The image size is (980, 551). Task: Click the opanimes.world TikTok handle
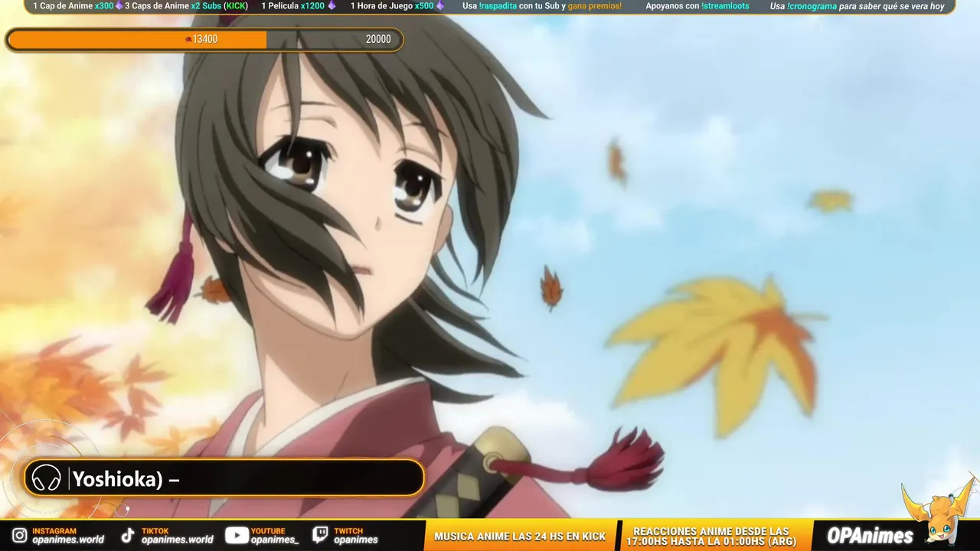point(178,540)
